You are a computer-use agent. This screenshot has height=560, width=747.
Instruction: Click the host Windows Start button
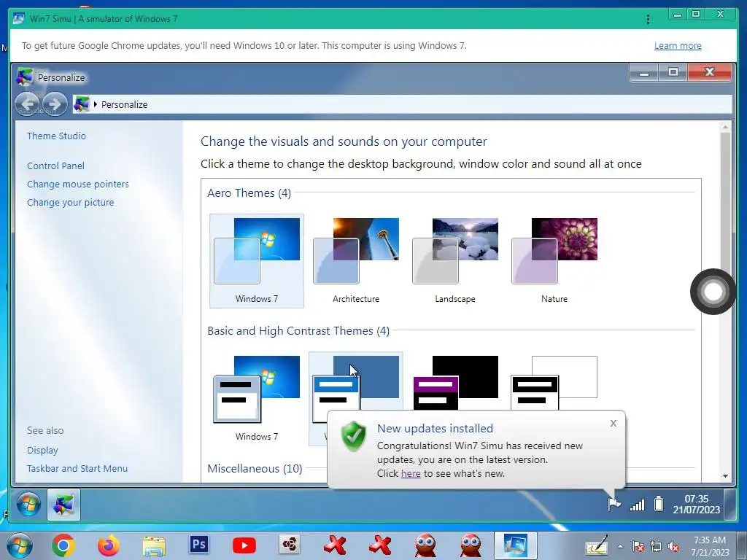[20, 545]
